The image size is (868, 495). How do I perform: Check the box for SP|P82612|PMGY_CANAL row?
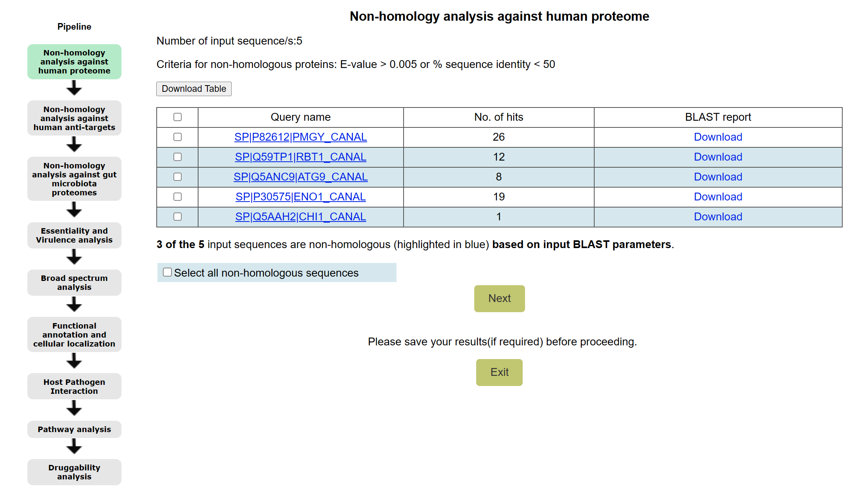coord(177,137)
